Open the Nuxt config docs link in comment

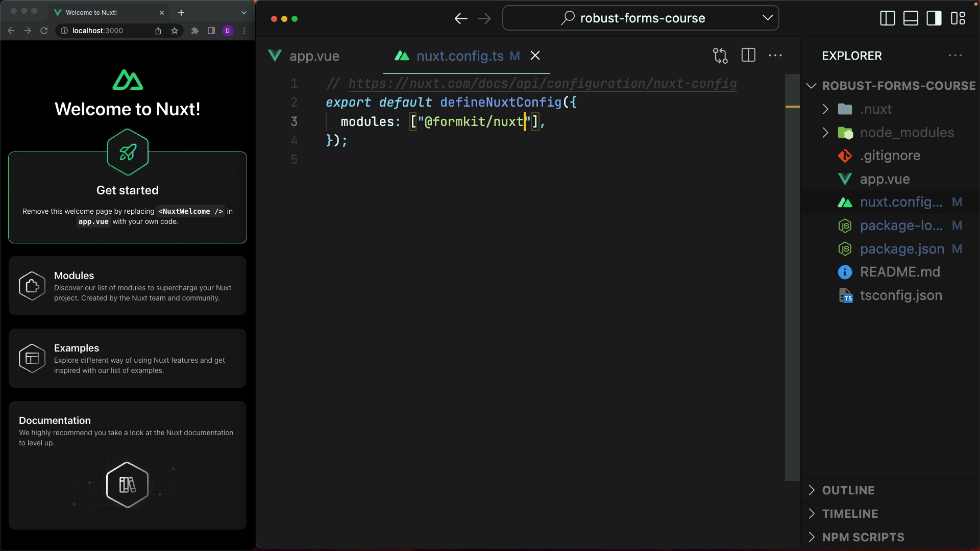(x=543, y=83)
